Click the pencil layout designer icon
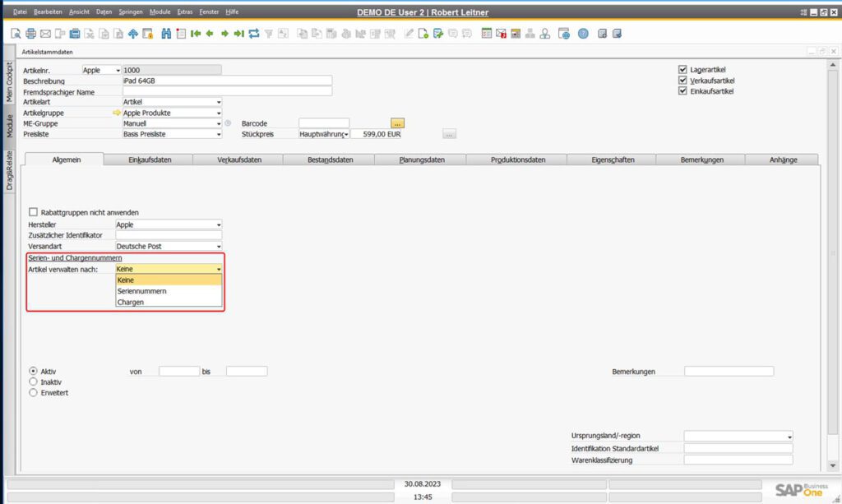 [x=409, y=34]
